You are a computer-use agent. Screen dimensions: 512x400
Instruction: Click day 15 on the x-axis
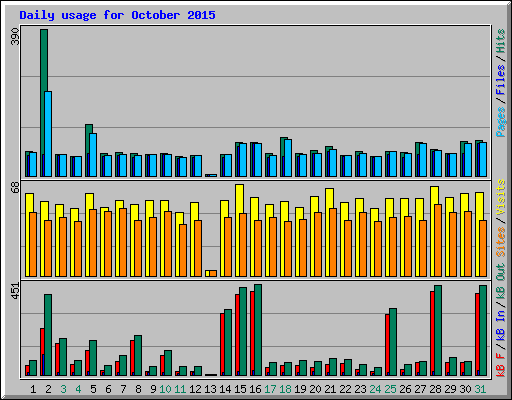[x=240, y=389]
